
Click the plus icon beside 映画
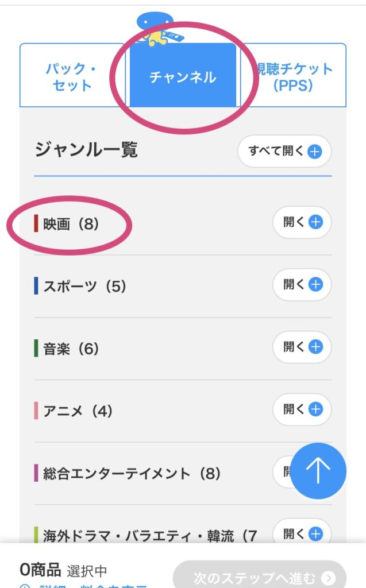point(315,222)
